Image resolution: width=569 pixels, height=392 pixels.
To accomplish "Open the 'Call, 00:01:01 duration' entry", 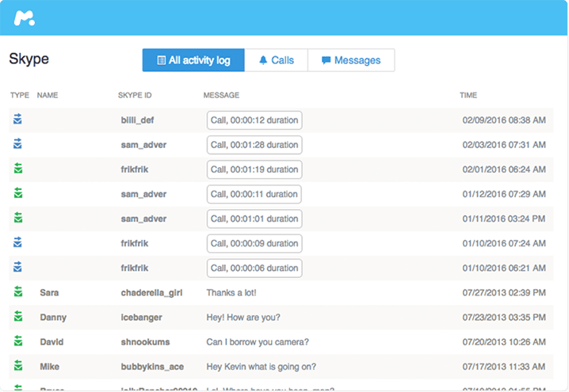I will 254,219.
